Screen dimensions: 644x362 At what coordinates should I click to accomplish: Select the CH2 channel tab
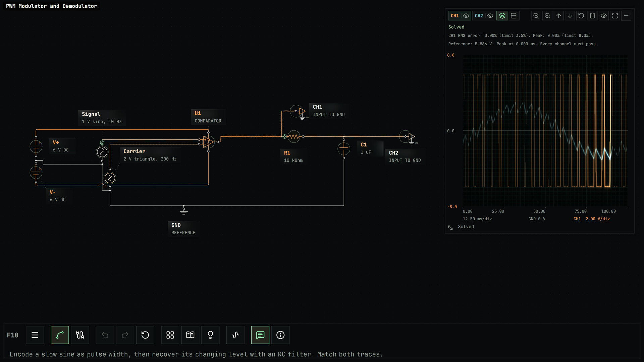click(x=479, y=16)
